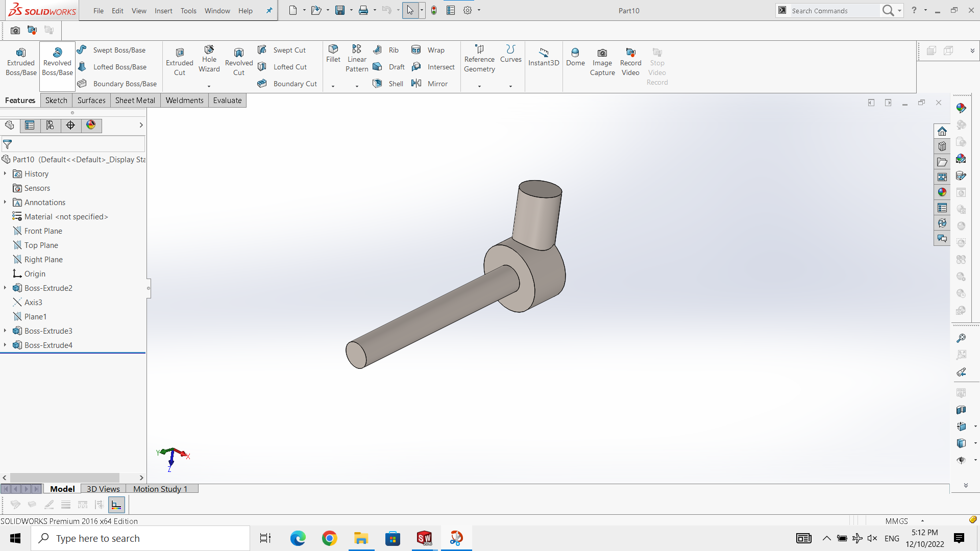980x551 pixels.
Task: Select the Intersect feature
Action: pyautogui.click(x=433, y=67)
